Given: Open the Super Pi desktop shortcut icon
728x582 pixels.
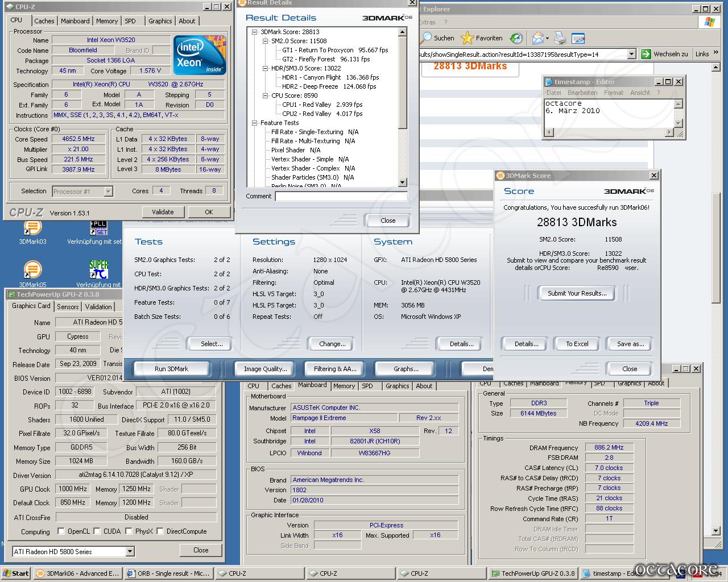Looking at the screenshot, I should pyautogui.click(x=98, y=269).
